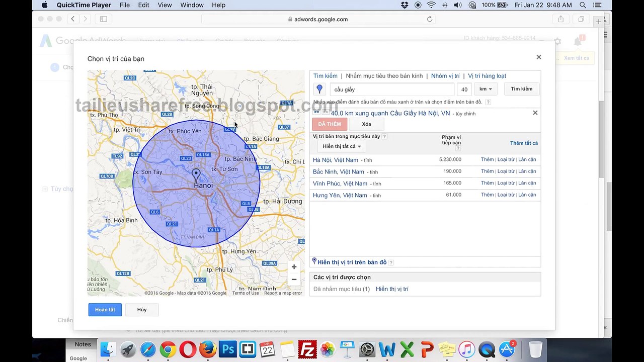This screenshot has width=644, height=362.
Task: Switch to 'Tìm kiếm' tab
Action: [x=326, y=76]
